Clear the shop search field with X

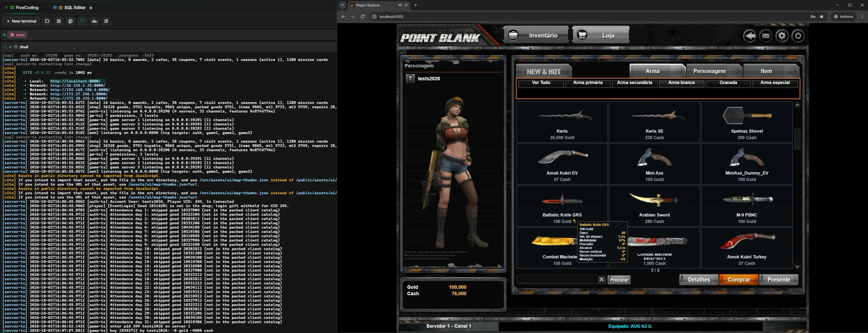click(601, 279)
